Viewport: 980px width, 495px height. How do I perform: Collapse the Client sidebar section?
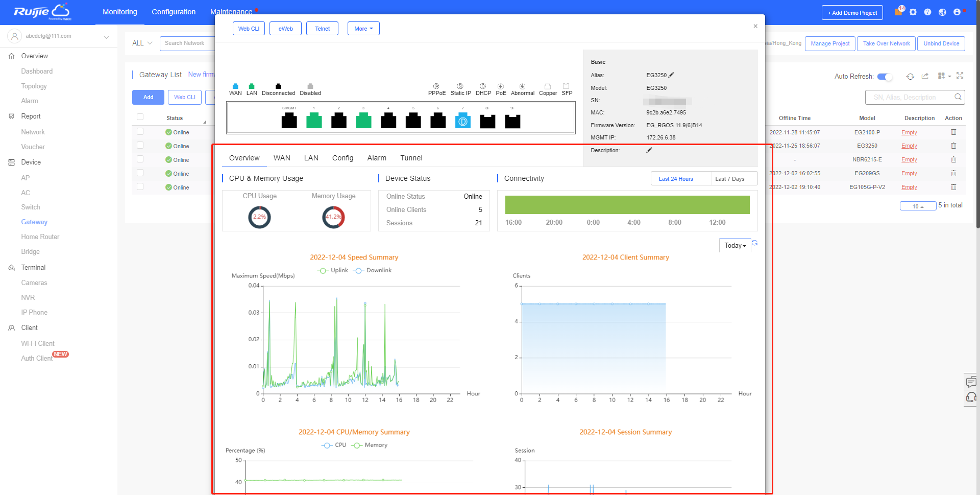[x=30, y=328]
